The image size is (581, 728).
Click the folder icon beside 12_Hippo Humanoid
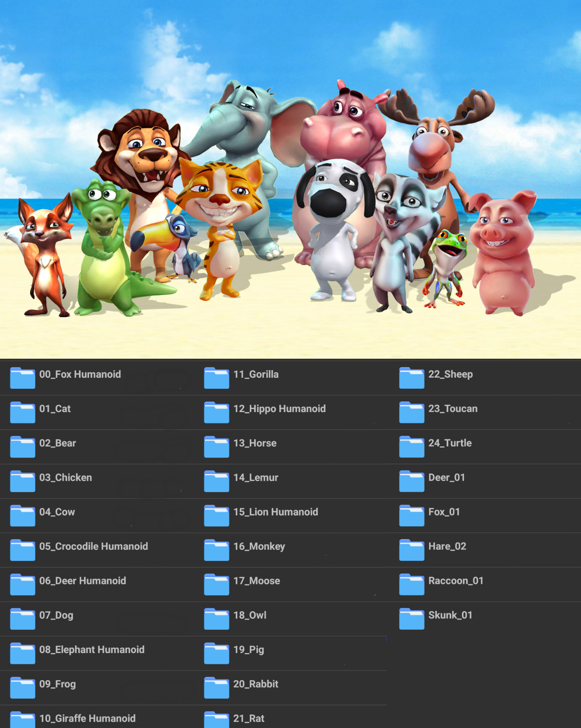217,412
